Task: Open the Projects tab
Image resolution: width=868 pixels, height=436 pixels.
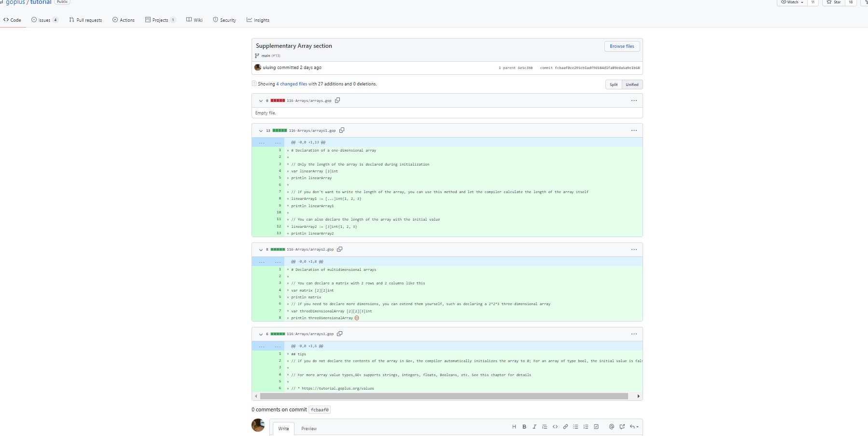Action: click(x=161, y=20)
